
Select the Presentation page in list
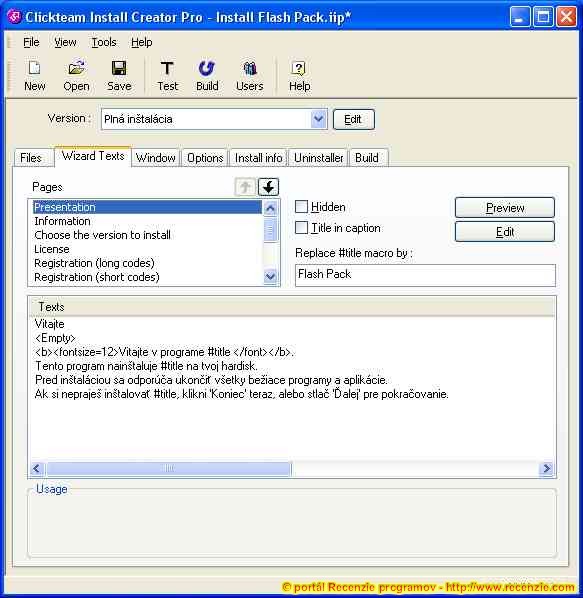[x=147, y=207]
